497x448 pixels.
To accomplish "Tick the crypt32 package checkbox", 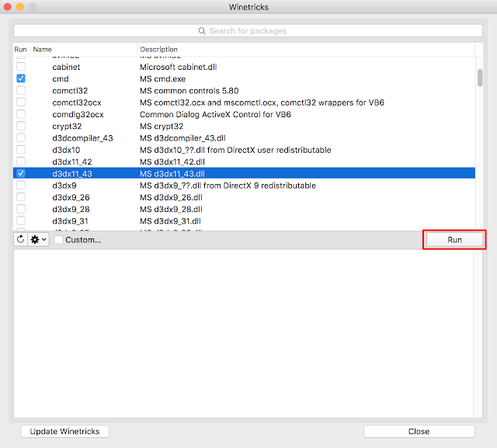I will (21, 126).
